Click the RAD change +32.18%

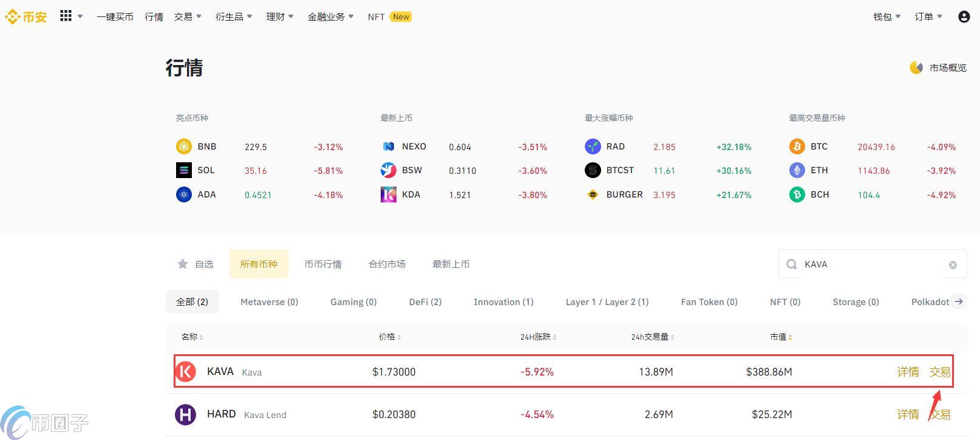coord(733,147)
